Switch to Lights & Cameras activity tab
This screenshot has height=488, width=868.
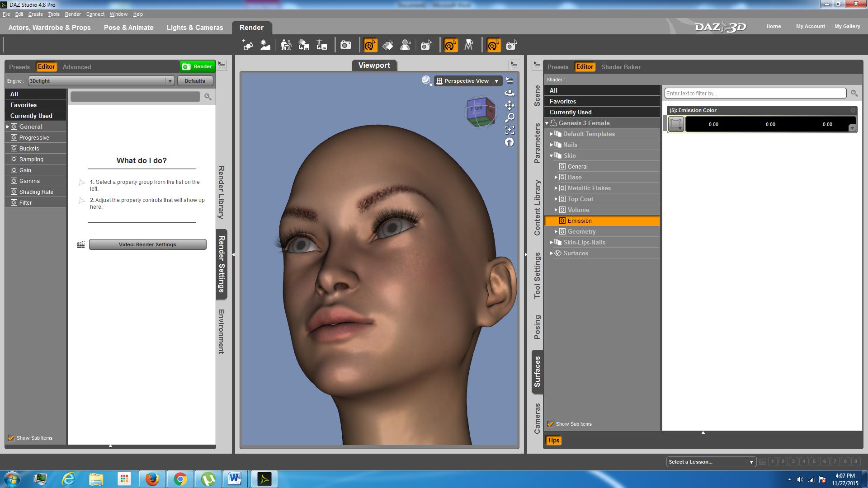pyautogui.click(x=195, y=28)
